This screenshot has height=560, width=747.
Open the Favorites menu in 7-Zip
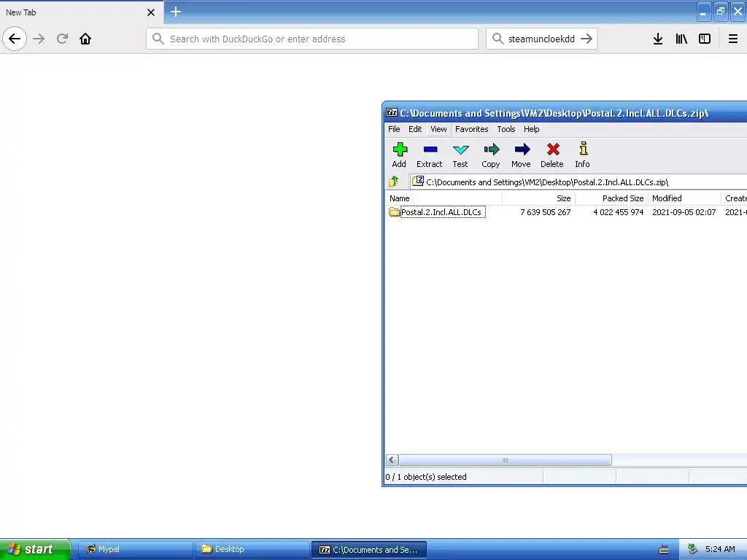(472, 129)
